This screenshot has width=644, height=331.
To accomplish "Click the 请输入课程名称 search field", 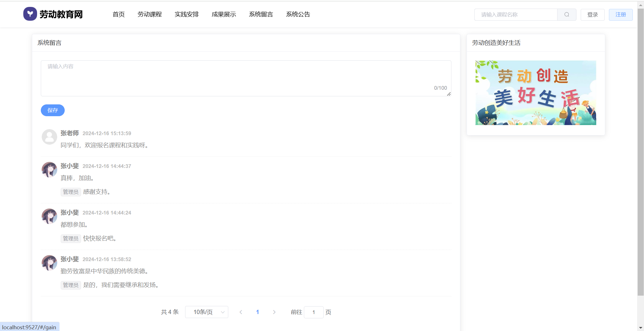I will coord(516,15).
